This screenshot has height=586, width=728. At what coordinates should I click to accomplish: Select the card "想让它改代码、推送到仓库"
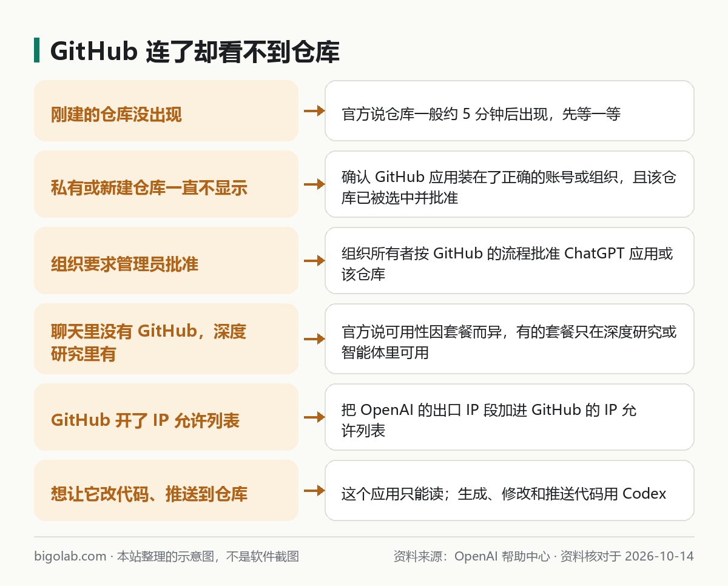point(166,491)
